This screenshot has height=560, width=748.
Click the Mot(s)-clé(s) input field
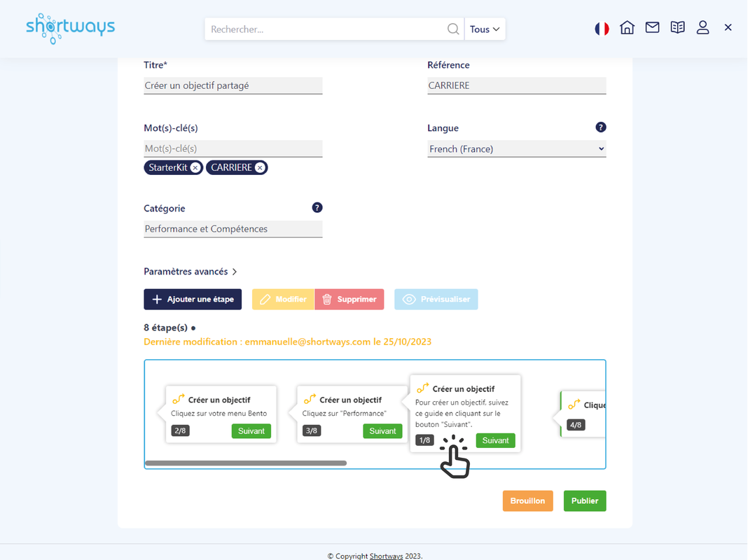[233, 148]
